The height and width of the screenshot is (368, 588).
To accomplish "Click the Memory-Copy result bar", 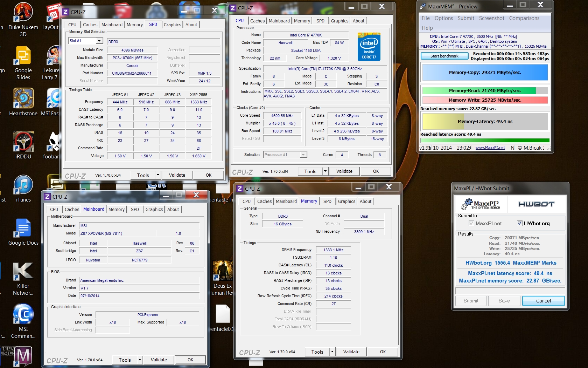I will pos(485,73).
